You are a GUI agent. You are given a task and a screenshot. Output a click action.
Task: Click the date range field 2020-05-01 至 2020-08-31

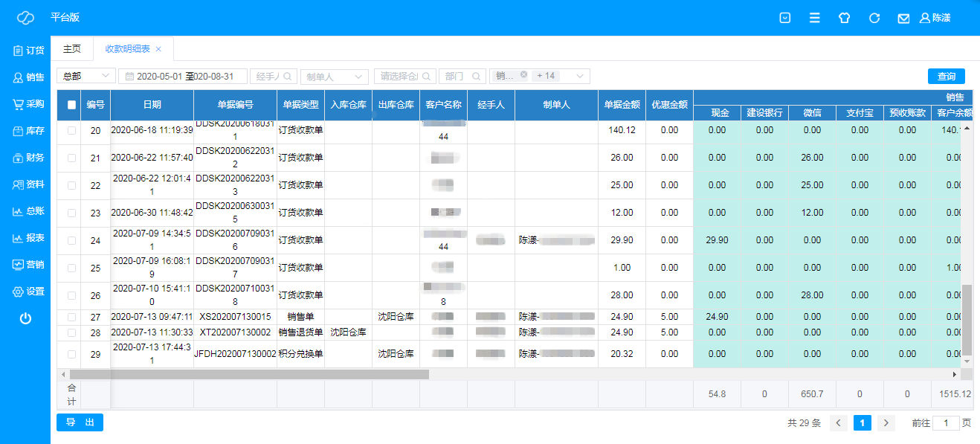(x=182, y=76)
